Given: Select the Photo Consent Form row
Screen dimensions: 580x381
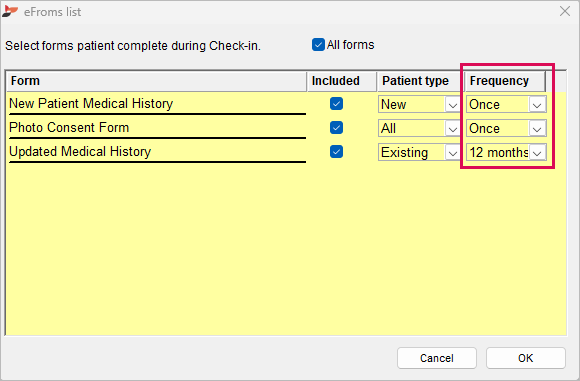Looking at the screenshot, I should pos(157,128).
